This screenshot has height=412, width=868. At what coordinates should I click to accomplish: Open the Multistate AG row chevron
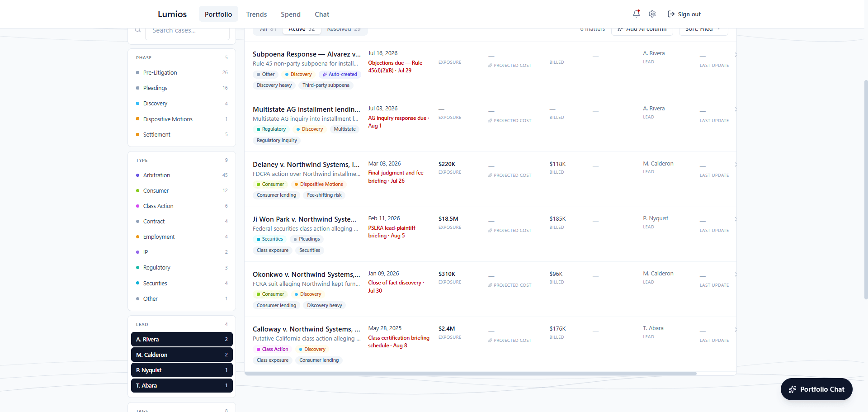pos(736,109)
